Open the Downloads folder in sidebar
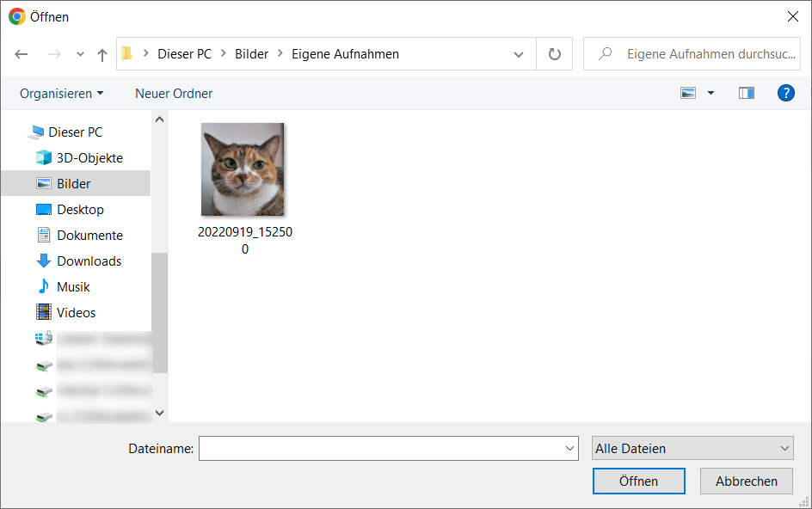Screen dimensions: 812x509 (x=89, y=261)
